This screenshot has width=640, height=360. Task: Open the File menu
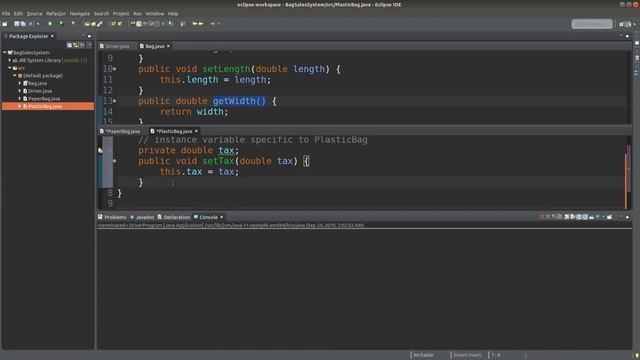(6, 13)
